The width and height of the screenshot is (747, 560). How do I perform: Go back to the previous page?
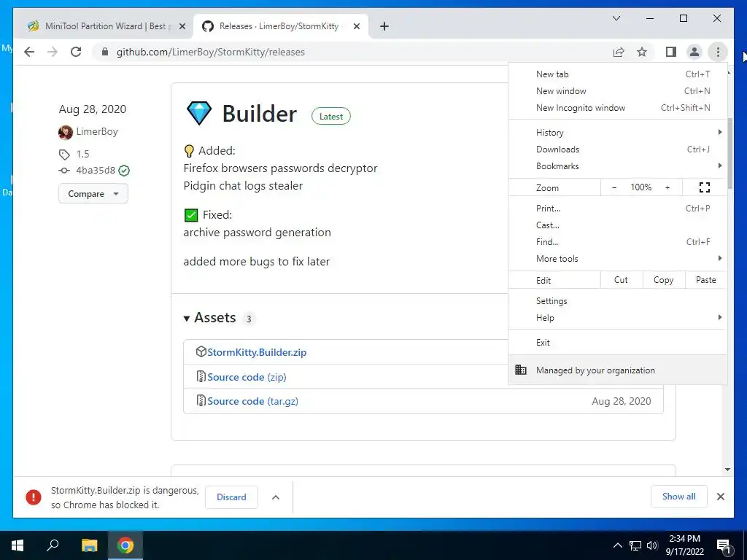[x=29, y=52]
